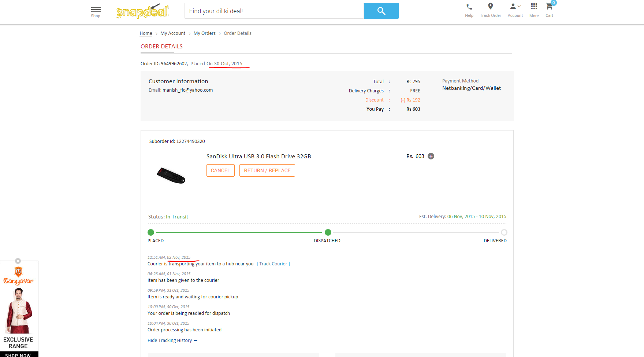This screenshot has height=357, width=644.
Task: Click the DELIVERED progress marker
Action: [x=504, y=232]
